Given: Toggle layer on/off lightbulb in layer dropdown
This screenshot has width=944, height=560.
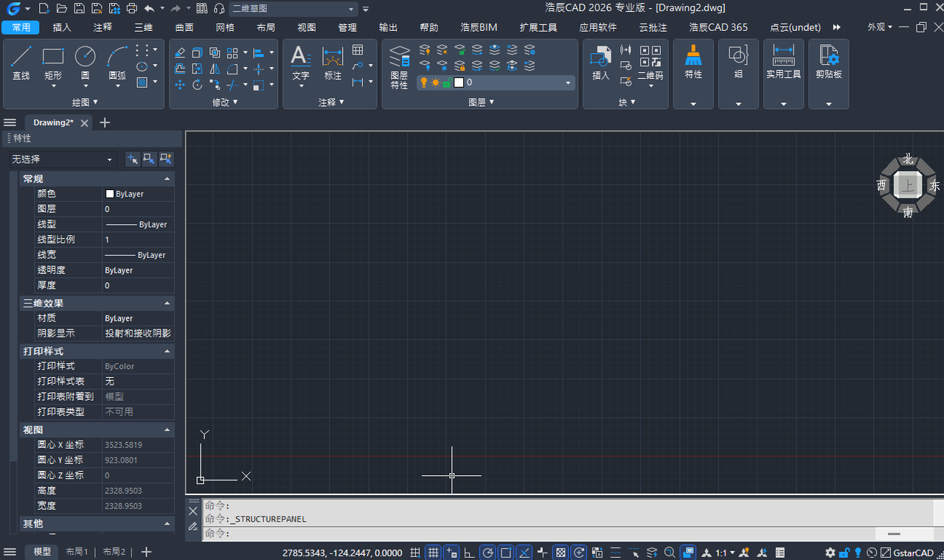Looking at the screenshot, I should click(x=424, y=83).
